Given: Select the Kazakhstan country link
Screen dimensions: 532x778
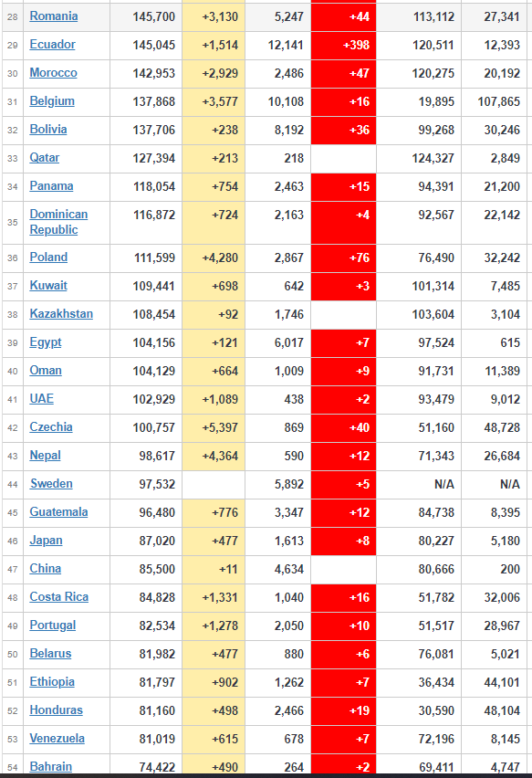Looking at the screenshot, I should [61, 314].
